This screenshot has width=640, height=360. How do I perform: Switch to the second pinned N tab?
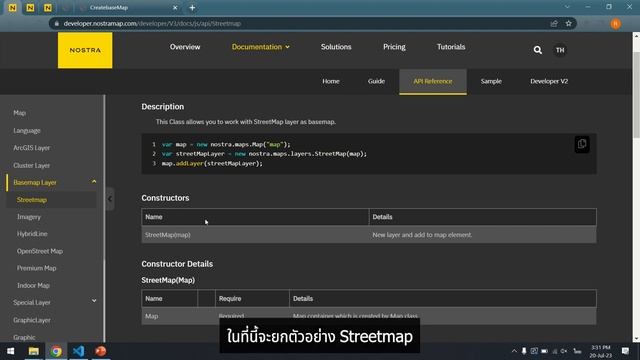point(30,7)
